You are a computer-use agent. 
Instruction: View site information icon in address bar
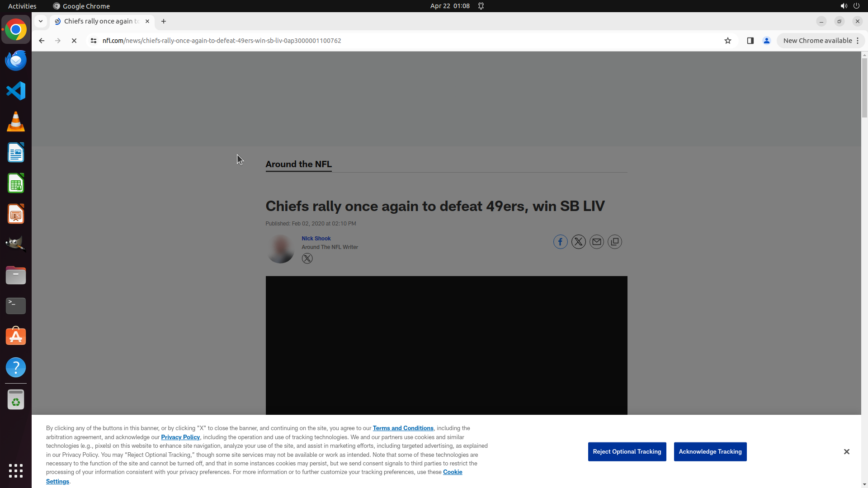(x=94, y=41)
